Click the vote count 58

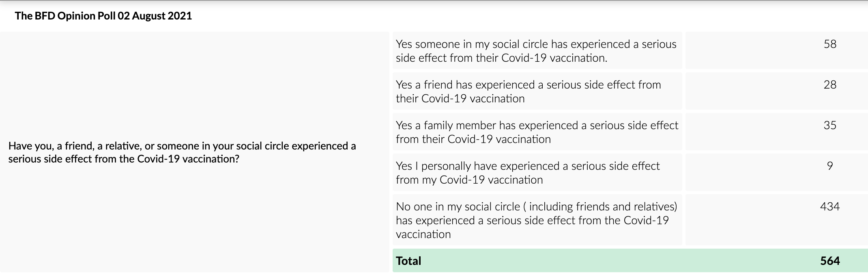coord(830,44)
